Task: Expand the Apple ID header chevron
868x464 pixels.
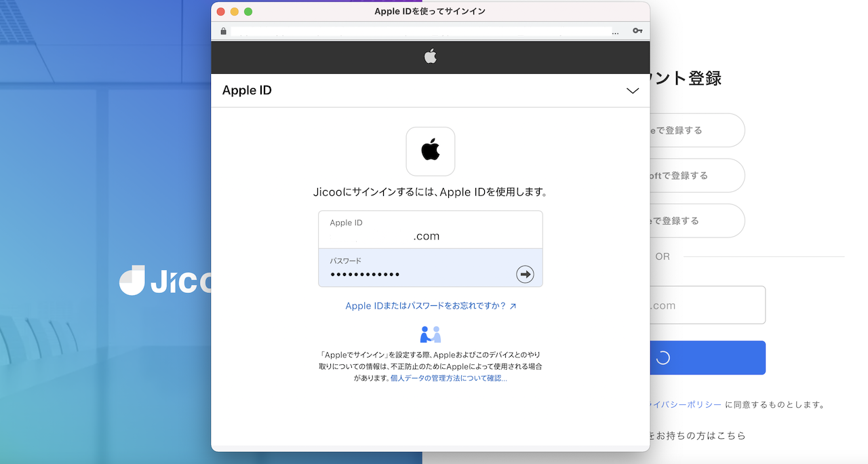Action: (633, 91)
